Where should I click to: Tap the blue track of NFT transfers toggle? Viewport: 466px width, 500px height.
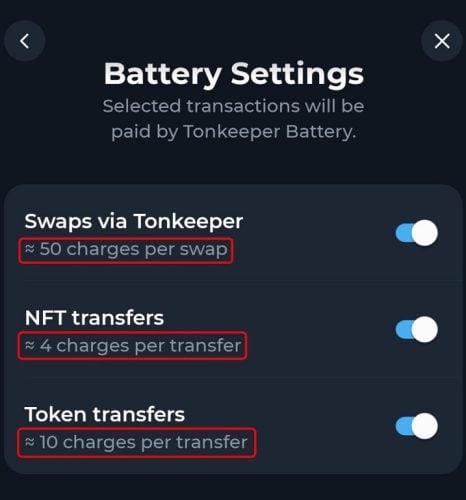pos(404,329)
